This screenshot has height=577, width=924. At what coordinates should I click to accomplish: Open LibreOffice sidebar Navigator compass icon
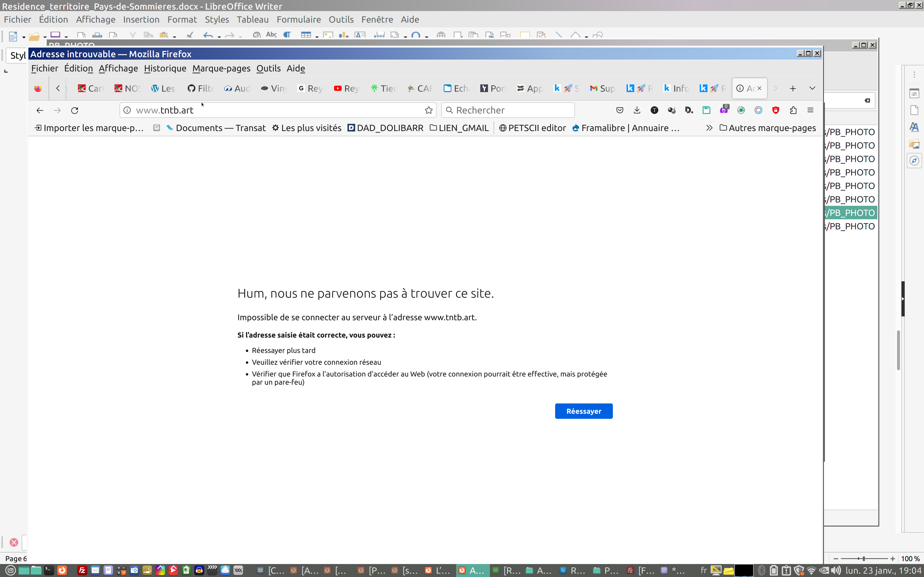[x=914, y=161]
